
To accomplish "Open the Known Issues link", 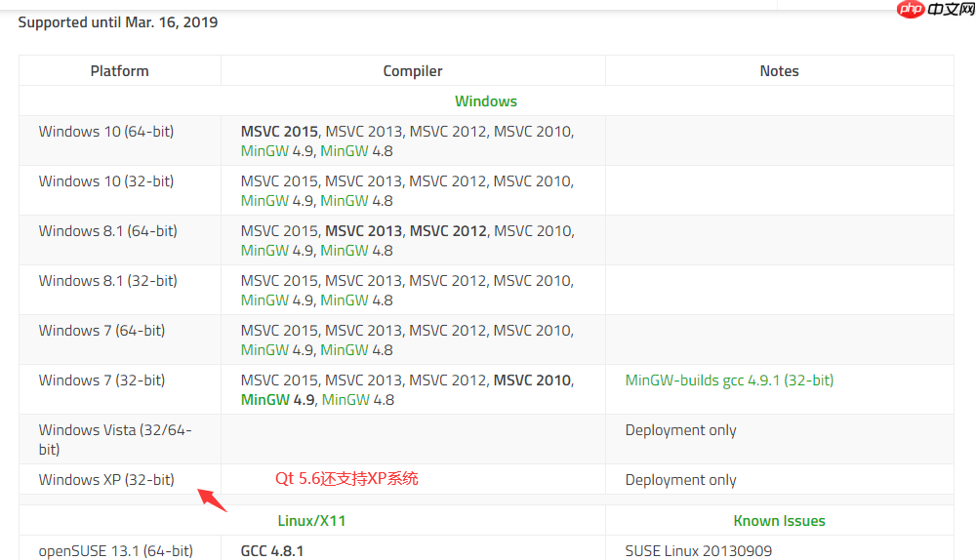I will pyautogui.click(x=779, y=521).
